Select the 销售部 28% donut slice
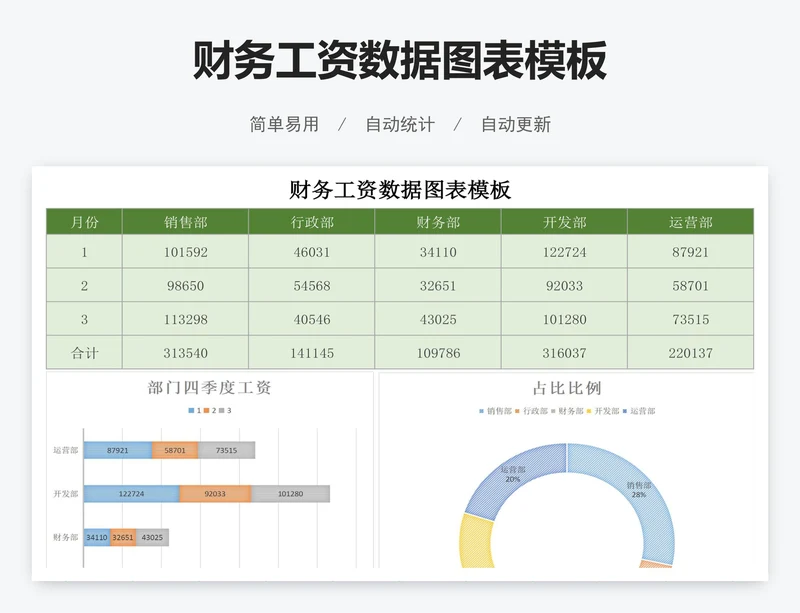The image size is (800, 613). tap(638, 490)
